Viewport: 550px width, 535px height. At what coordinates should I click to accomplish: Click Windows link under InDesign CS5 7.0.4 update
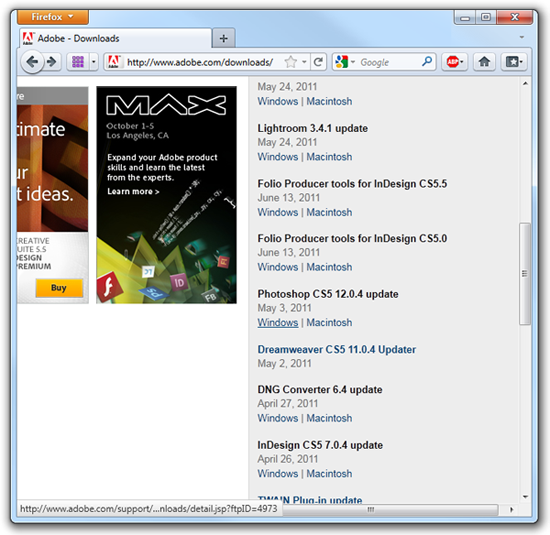[277, 474]
